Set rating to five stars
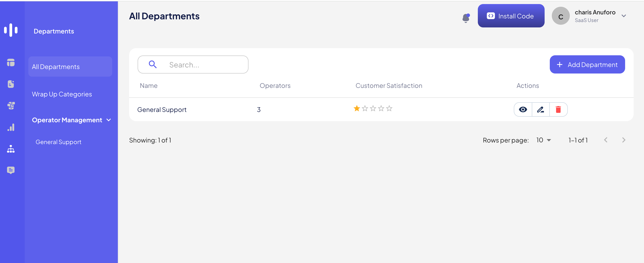This screenshot has height=263, width=644. point(389,109)
